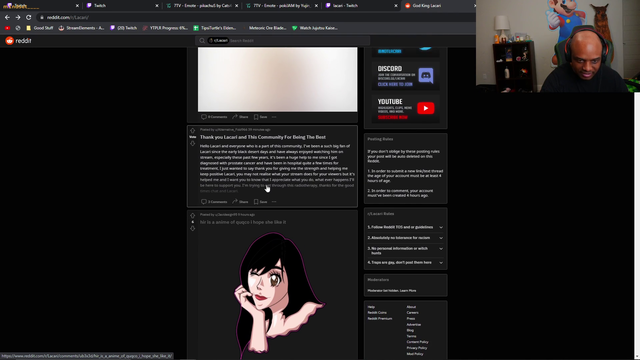Click the YouTube bookmark icon in bookmarks bar
This screenshot has height=360, width=640.
(x=7, y=28)
